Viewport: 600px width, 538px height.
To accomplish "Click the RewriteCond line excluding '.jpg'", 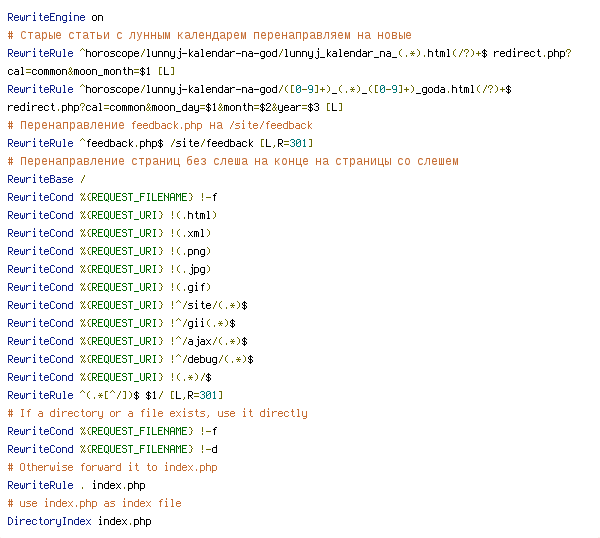I will [x=109, y=269].
